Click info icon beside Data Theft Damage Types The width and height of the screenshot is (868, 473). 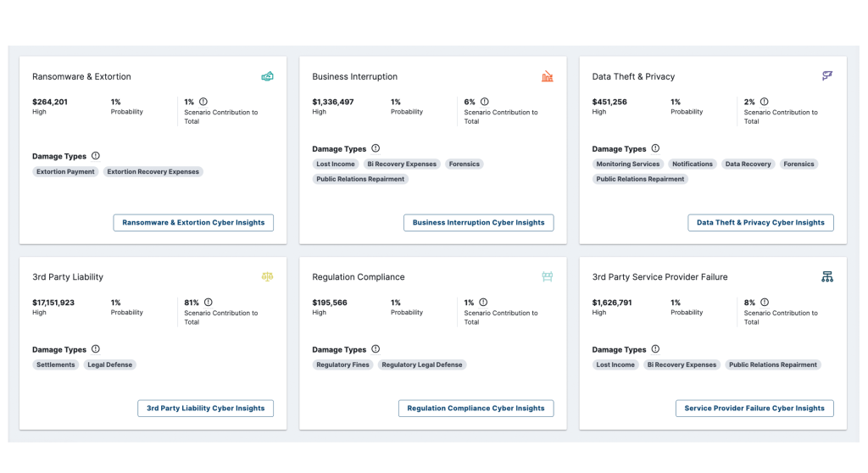coord(655,148)
